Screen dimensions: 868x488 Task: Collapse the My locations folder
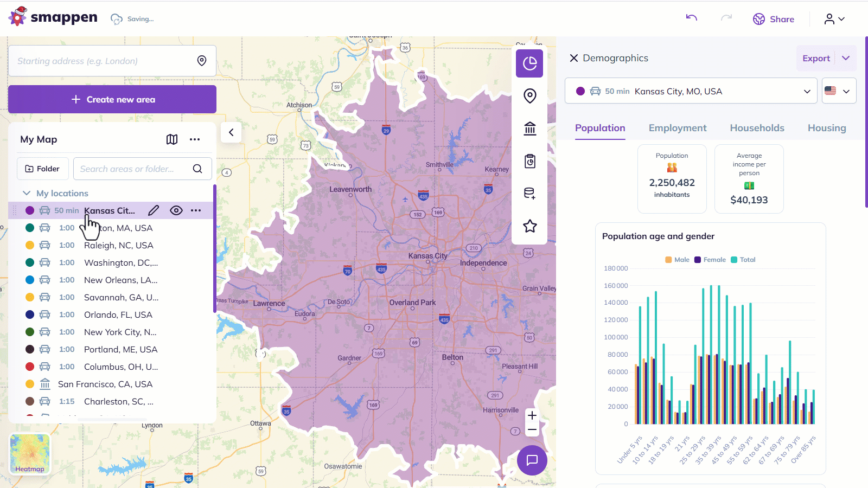26,193
